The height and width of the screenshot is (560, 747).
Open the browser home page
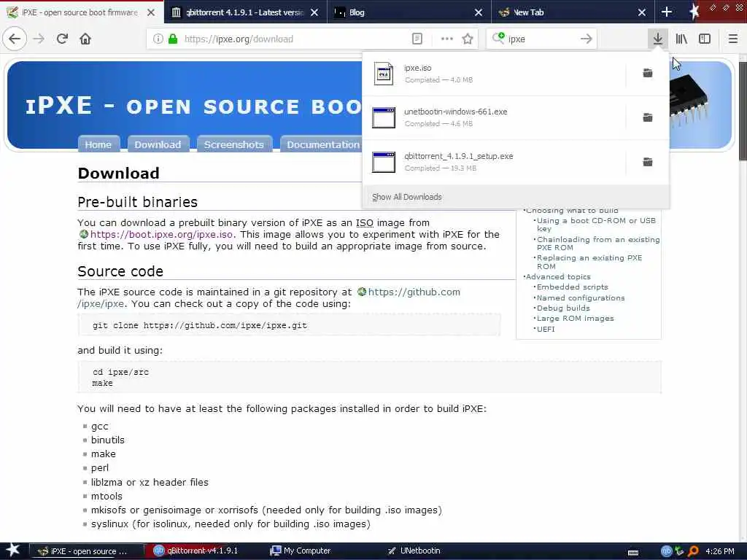85,39
